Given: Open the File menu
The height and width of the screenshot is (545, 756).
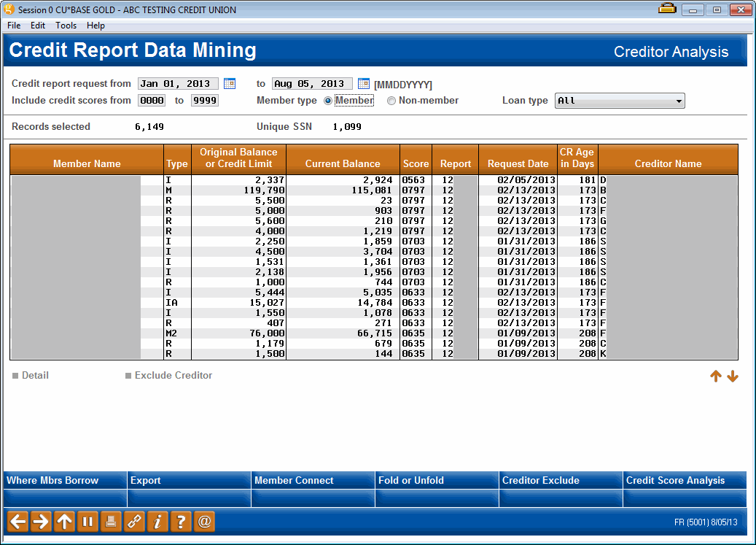Looking at the screenshot, I should pos(14,26).
